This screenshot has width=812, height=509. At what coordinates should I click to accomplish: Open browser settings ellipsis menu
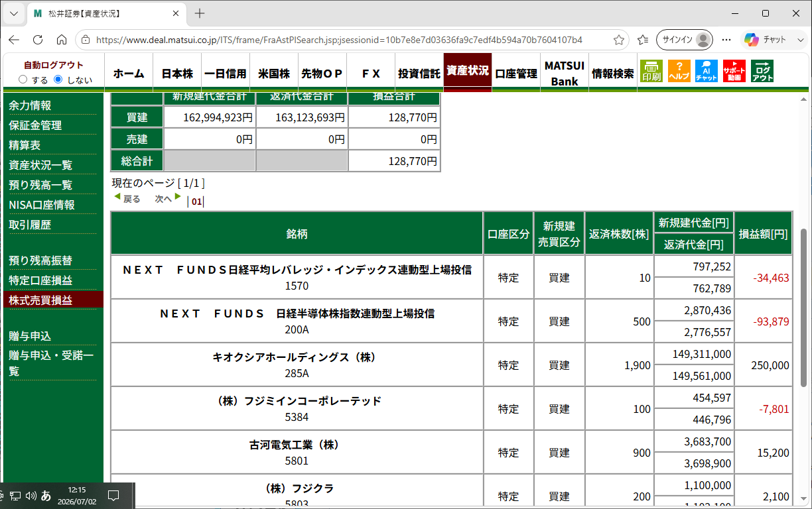[x=726, y=40]
